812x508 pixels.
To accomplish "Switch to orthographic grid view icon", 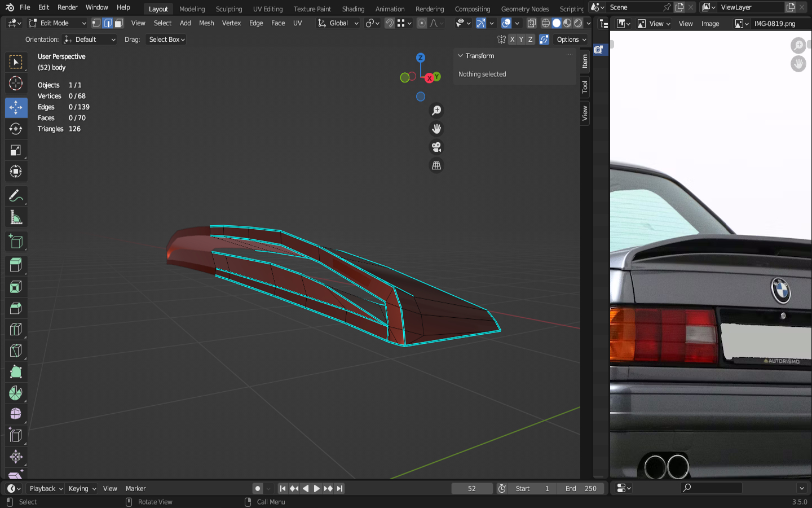I will [436, 165].
